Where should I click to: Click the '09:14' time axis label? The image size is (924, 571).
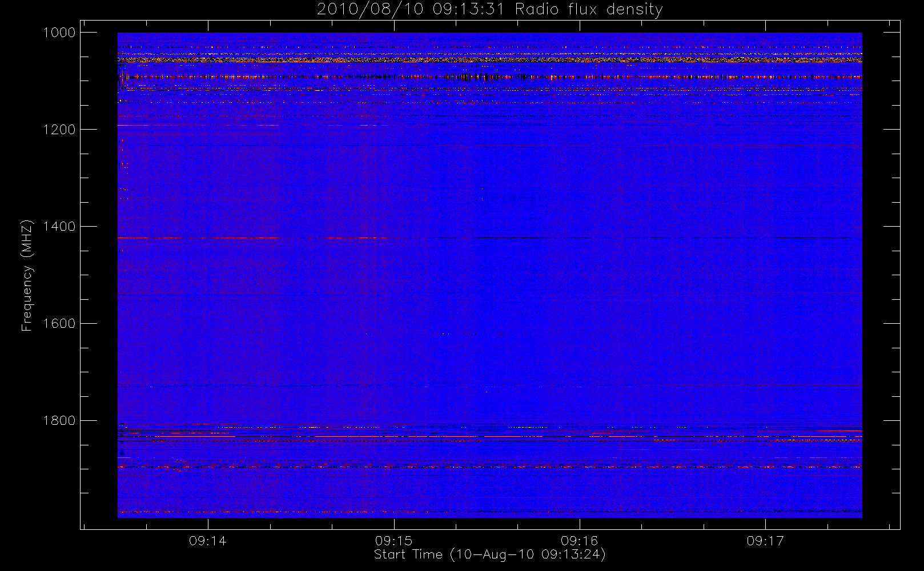[x=208, y=541]
